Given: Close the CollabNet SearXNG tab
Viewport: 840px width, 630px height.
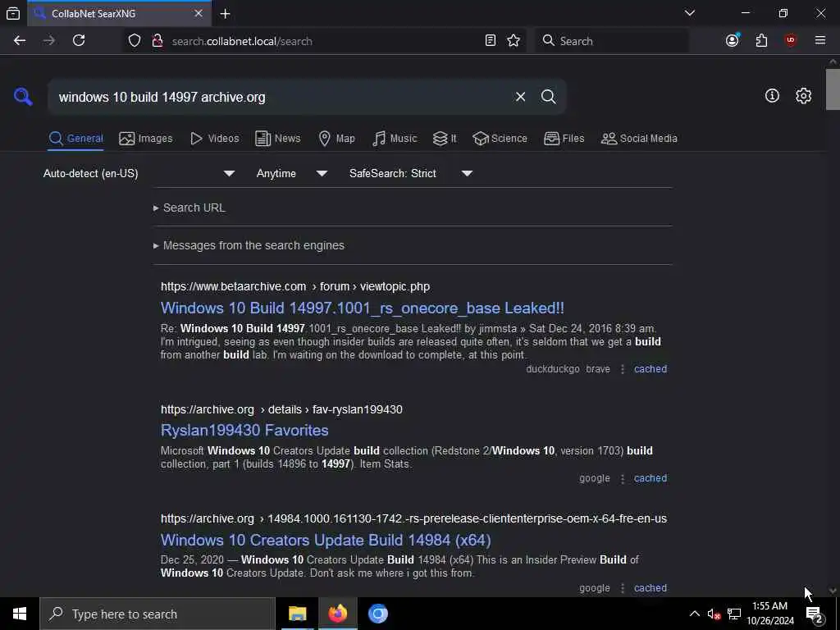Looking at the screenshot, I should click(x=199, y=13).
